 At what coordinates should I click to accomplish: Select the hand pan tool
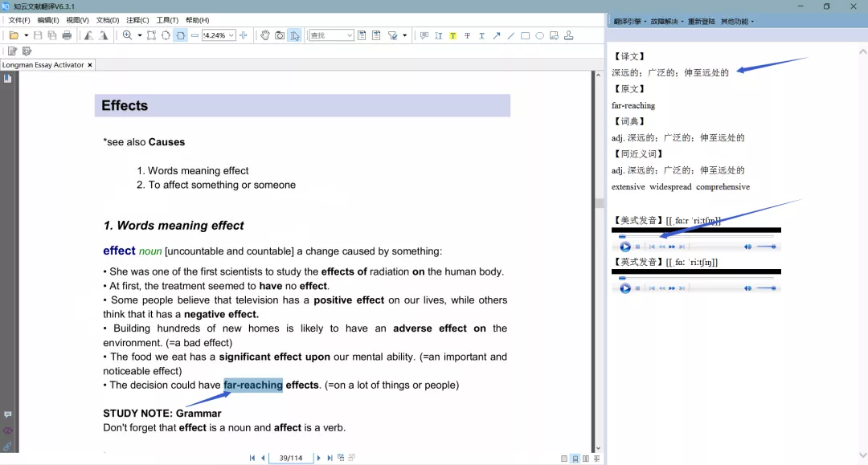pyautogui.click(x=265, y=35)
